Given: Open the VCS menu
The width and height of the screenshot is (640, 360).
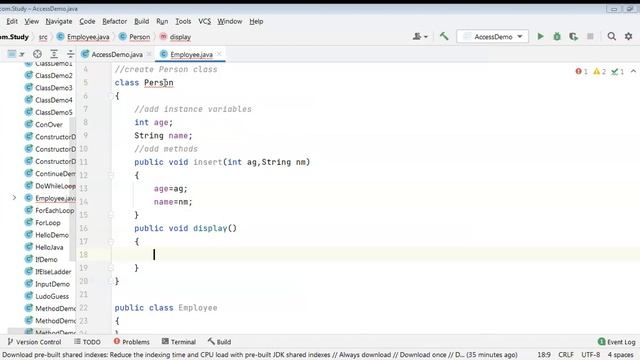Looking at the screenshot, I should (x=204, y=21).
